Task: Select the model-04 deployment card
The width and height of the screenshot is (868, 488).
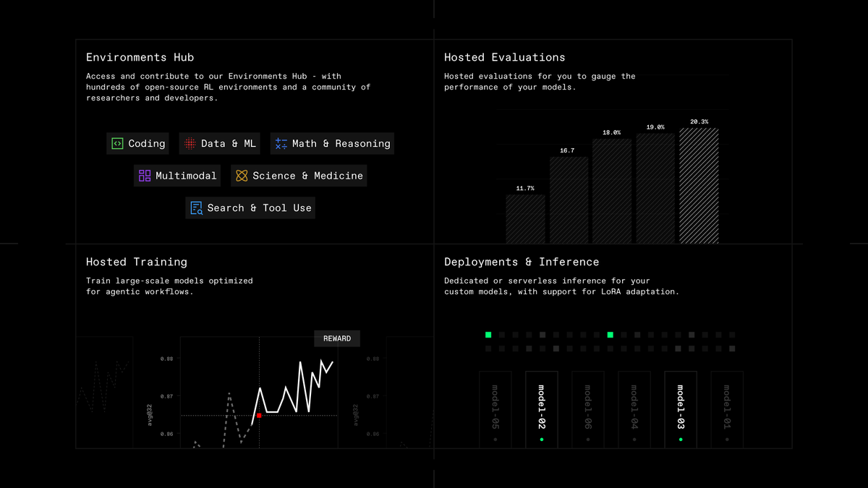Action: (634, 410)
